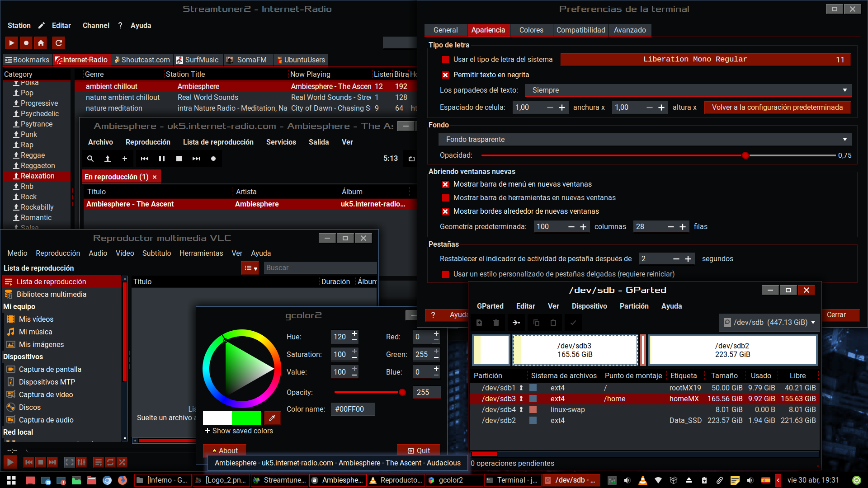Click the record stream dot in Audacious
868x488 pixels.
click(x=213, y=159)
